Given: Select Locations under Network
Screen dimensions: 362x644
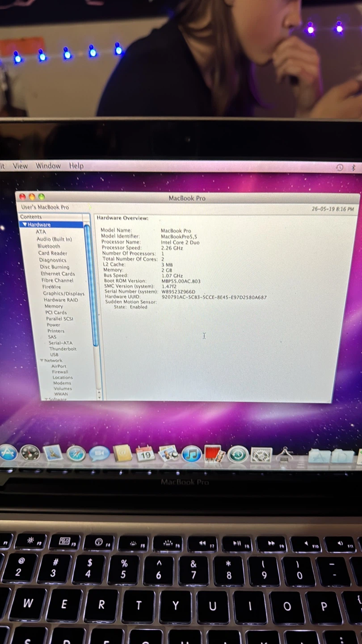Looking at the screenshot, I should pos(63,377).
